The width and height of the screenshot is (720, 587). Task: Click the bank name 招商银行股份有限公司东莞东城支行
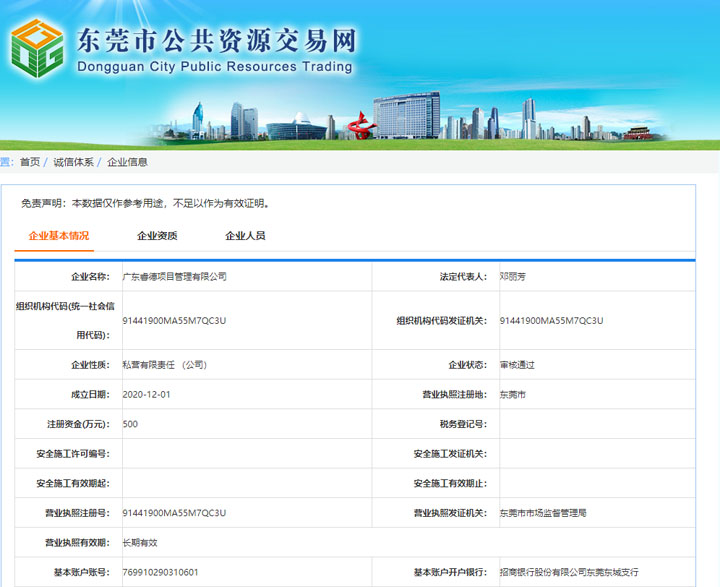pos(568,572)
